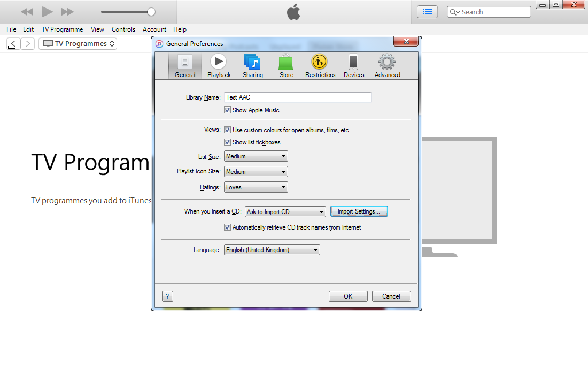The width and height of the screenshot is (588, 388).
Task: Click the volume slider knob
Action: (151, 12)
